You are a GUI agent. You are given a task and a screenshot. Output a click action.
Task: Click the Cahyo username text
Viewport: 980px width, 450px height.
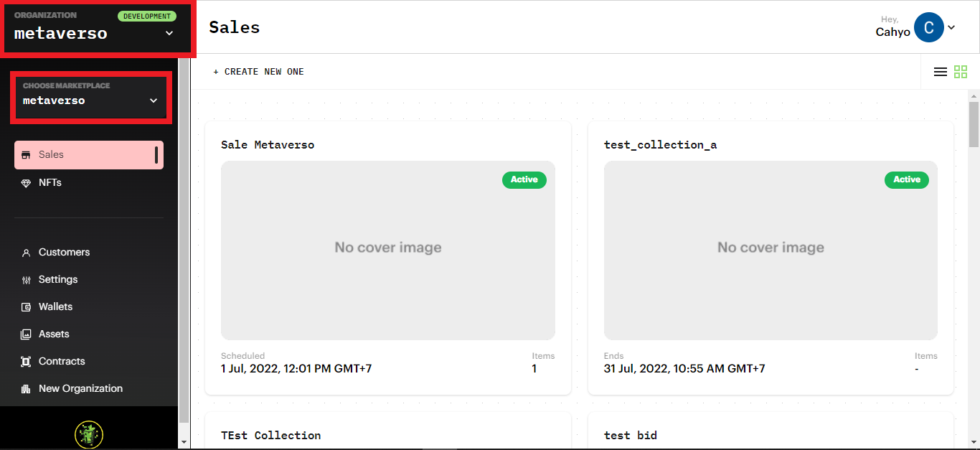tap(892, 32)
